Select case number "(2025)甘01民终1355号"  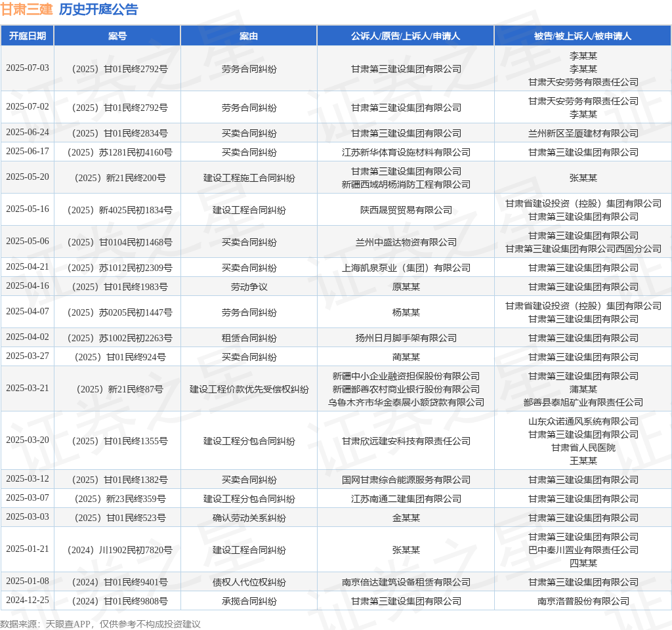119,441
